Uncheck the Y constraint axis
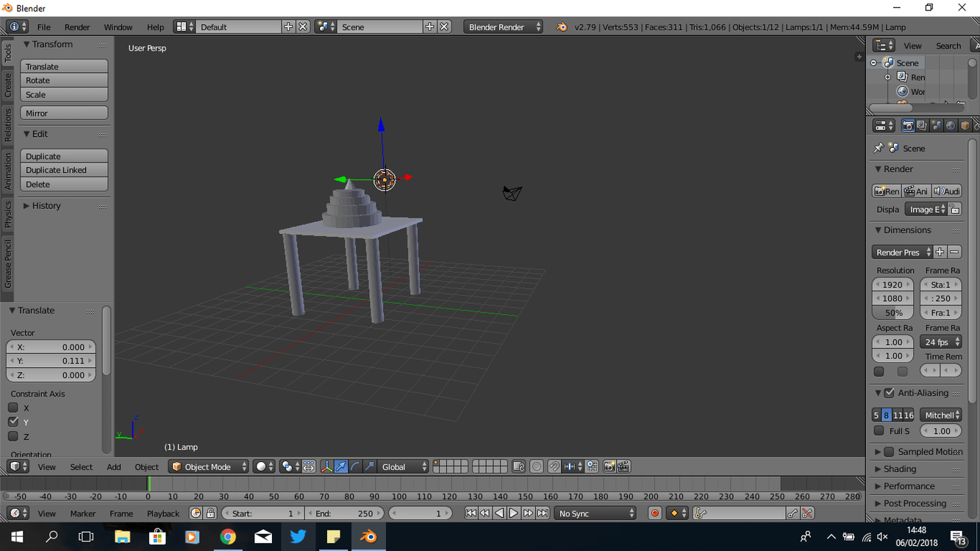Image resolution: width=980 pixels, height=551 pixels. tap(12, 422)
